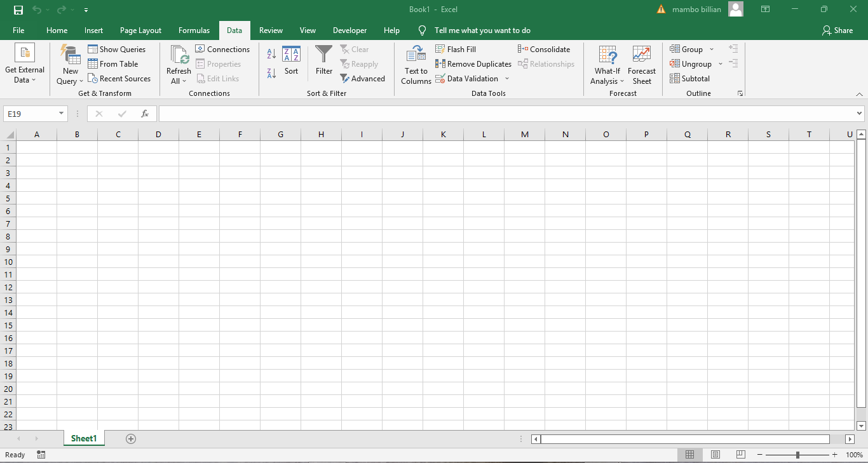Switch to Page Break Preview
Image resolution: width=868 pixels, height=463 pixels.
point(740,455)
